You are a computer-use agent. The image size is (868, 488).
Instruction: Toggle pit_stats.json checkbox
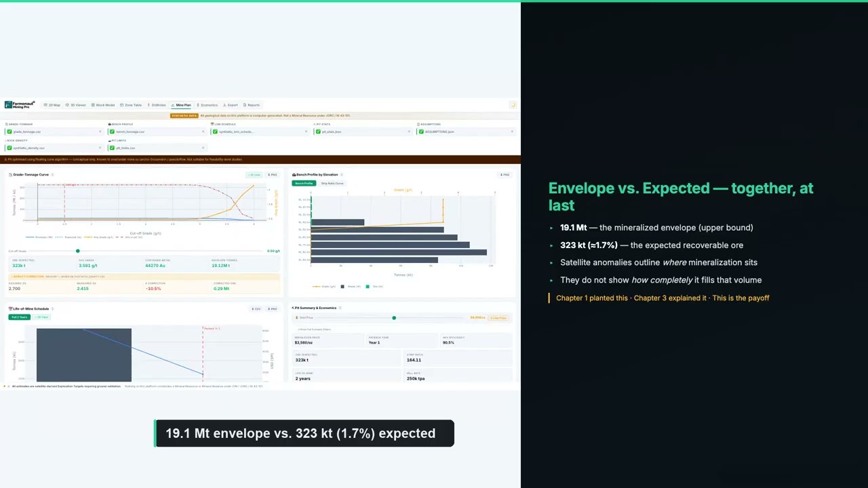(318, 131)
